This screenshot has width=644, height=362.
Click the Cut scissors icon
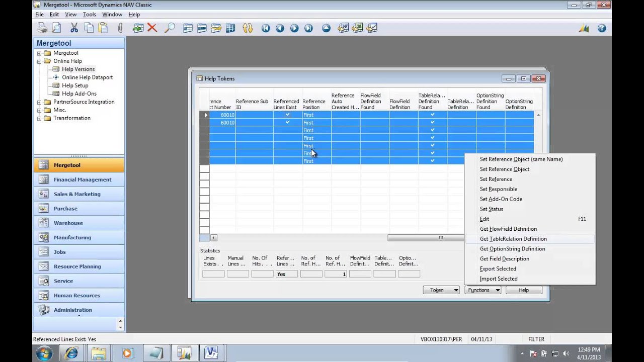coord(74,28)
